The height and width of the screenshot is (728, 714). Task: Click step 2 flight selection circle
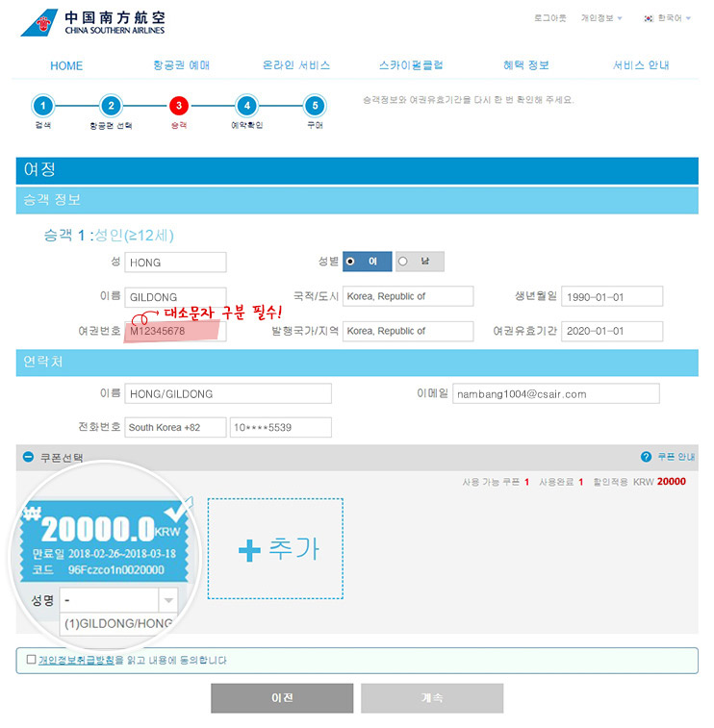(x=111, y=106)
